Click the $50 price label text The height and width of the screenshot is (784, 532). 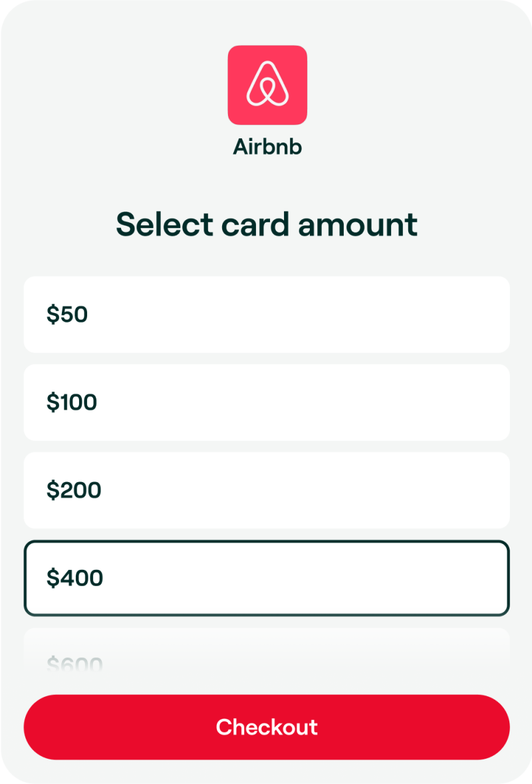pos(67,315)
